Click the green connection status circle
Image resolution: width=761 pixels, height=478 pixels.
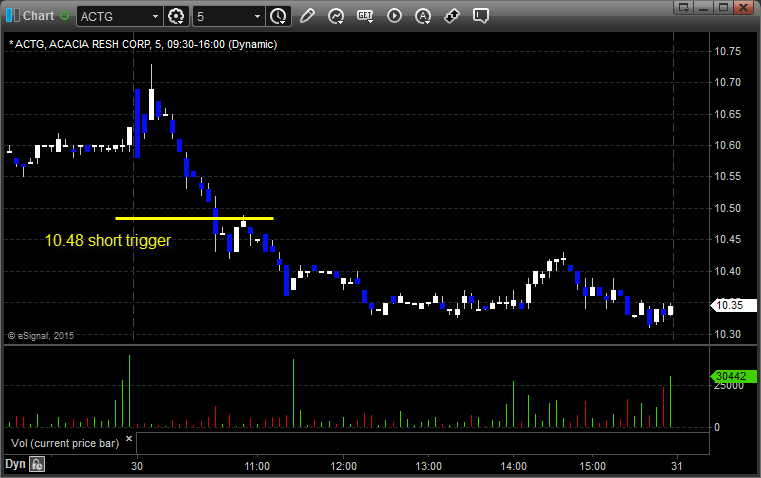(x=65, y=16)
